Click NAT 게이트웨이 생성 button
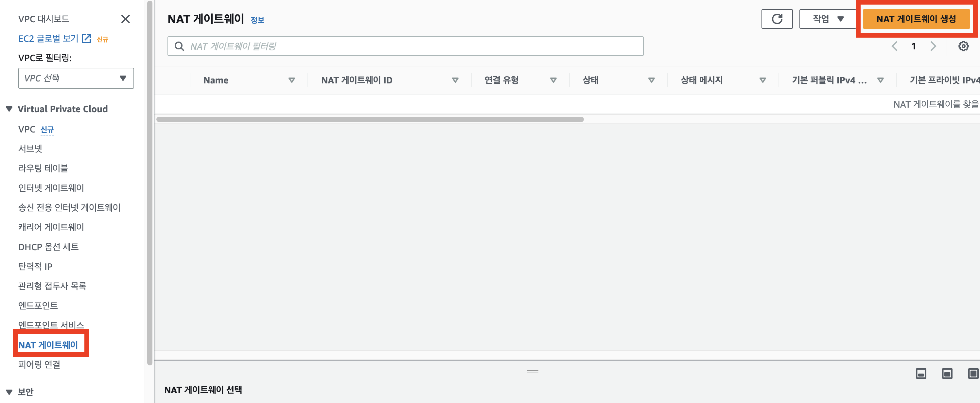 pyautogui.click(x=916, y=19)
